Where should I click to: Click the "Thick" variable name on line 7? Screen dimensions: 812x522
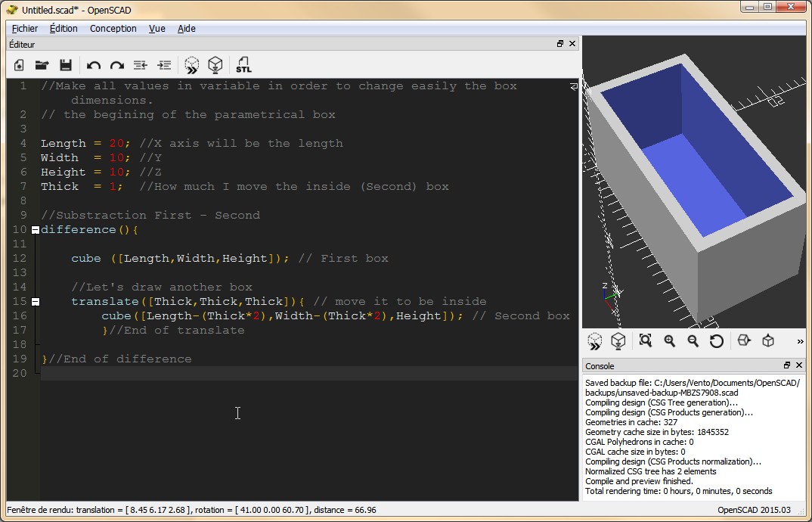[60, 187]
